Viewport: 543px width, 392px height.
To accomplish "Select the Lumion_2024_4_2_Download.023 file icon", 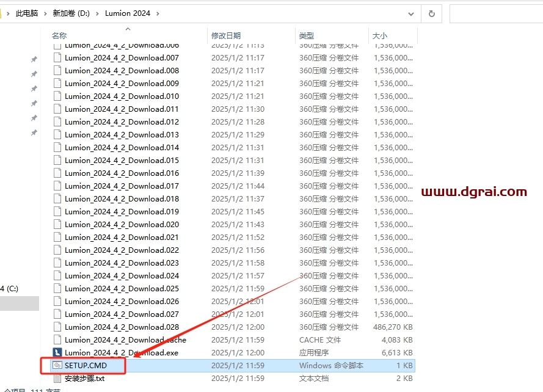I will (x=57, y=263).
